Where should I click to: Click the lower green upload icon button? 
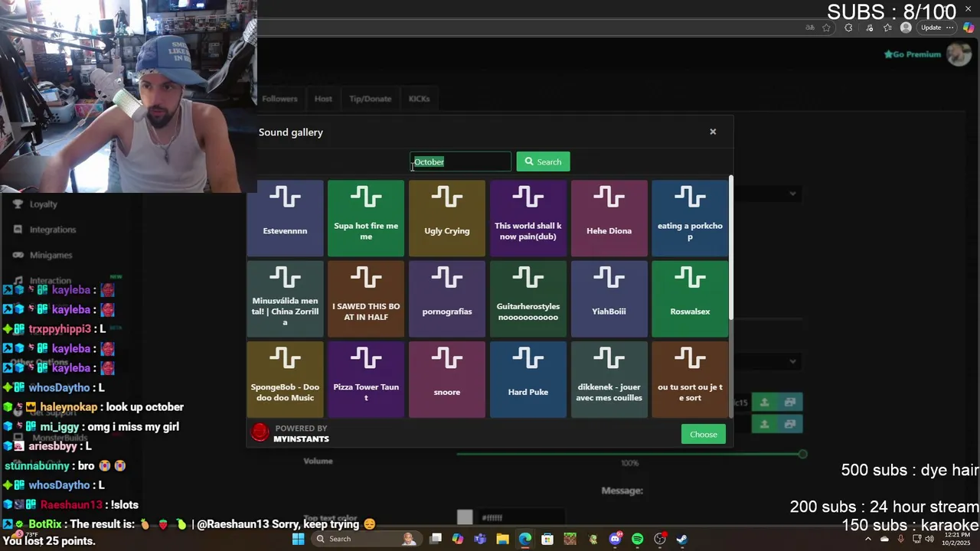click(764, 423)
